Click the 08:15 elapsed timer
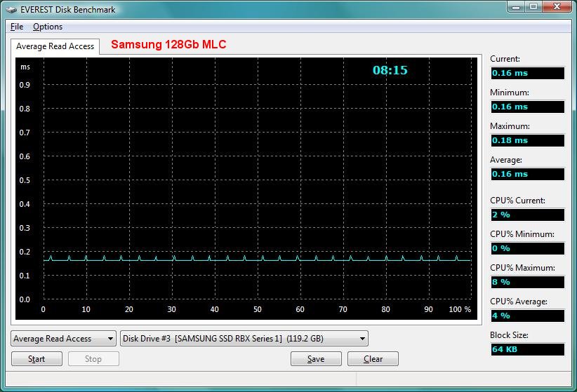Viewport: 577px width, 392px height. click(x=390, y=70)
